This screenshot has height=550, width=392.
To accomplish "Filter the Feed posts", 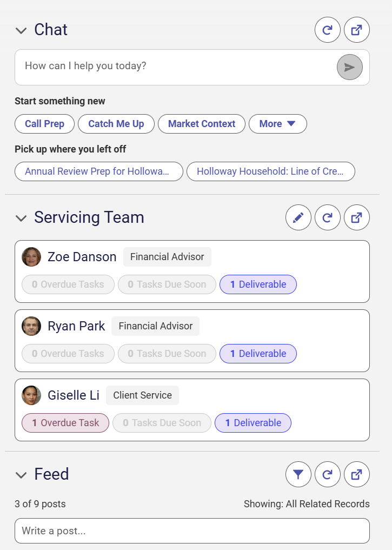I will click(x=298, y=474).
